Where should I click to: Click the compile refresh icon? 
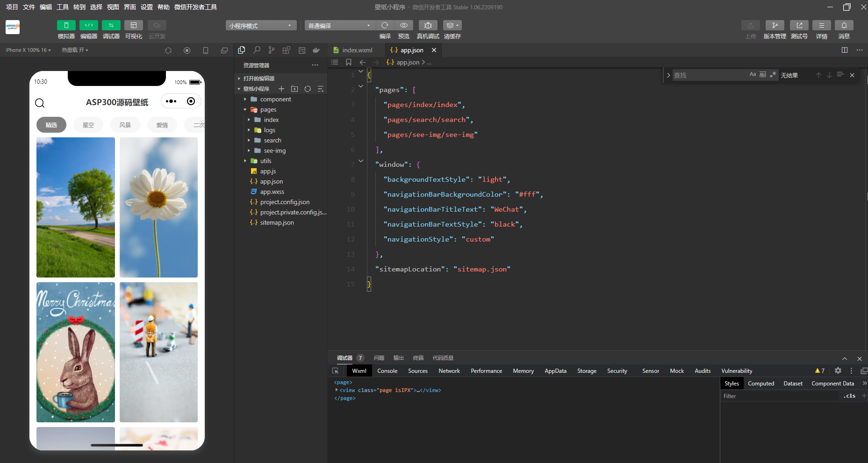click(385, 26)
